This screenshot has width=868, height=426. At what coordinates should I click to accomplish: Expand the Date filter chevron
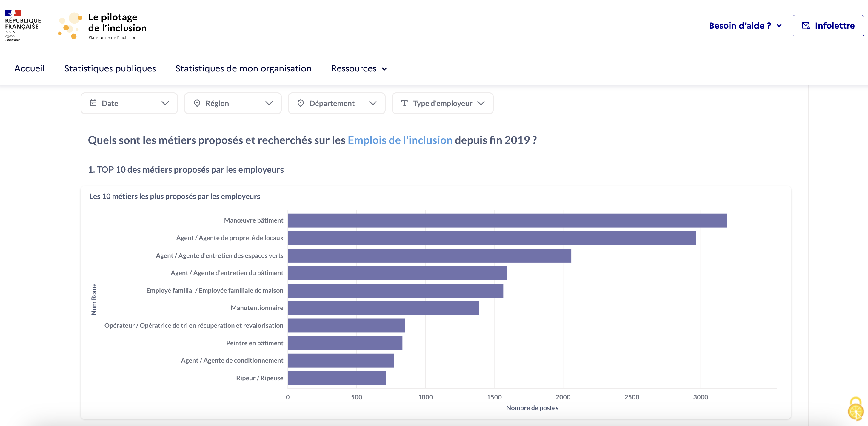point(165,103)
